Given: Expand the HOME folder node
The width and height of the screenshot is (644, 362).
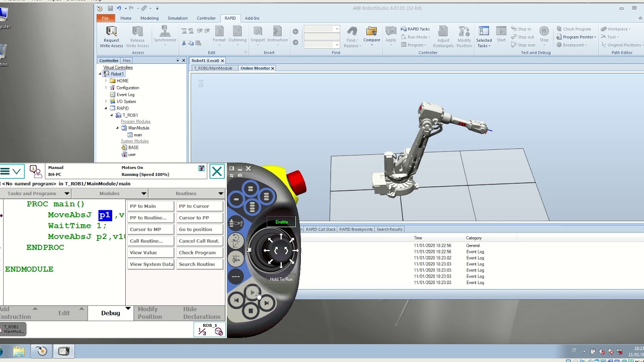Looking at the screenshot, I should [106, 80].
